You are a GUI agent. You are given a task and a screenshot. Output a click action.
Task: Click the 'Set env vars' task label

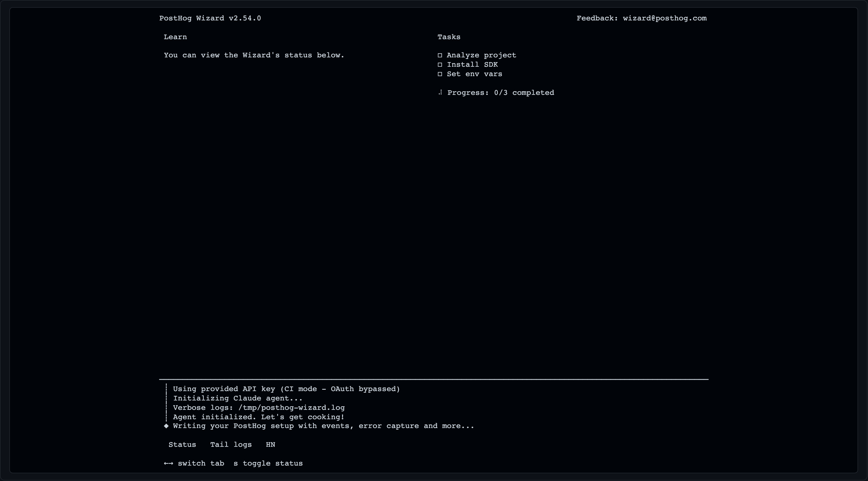pos(474,74)
